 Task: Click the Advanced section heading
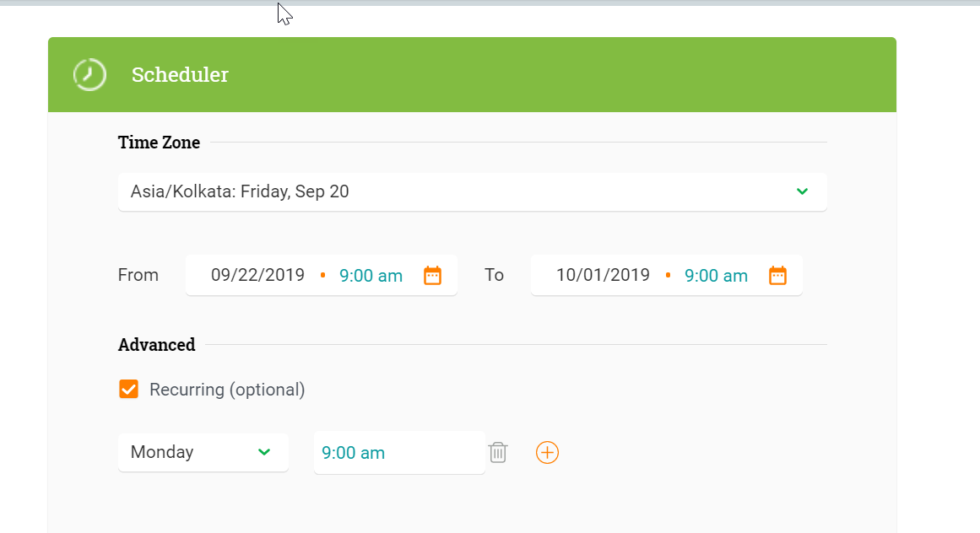coord(157,345)
